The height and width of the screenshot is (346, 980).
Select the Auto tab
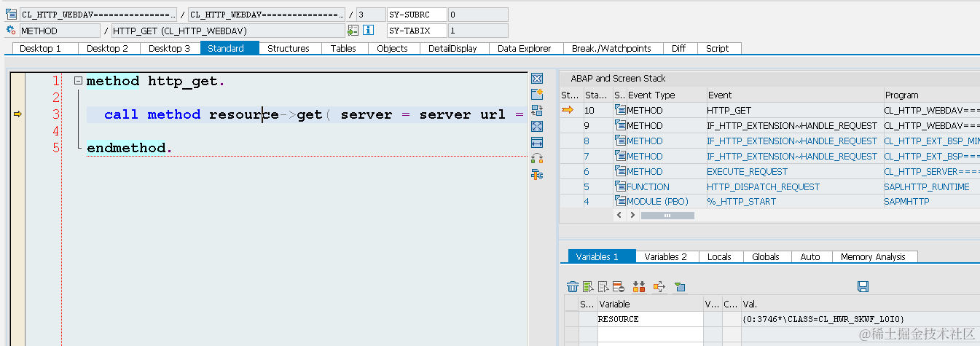pos(810,256)
